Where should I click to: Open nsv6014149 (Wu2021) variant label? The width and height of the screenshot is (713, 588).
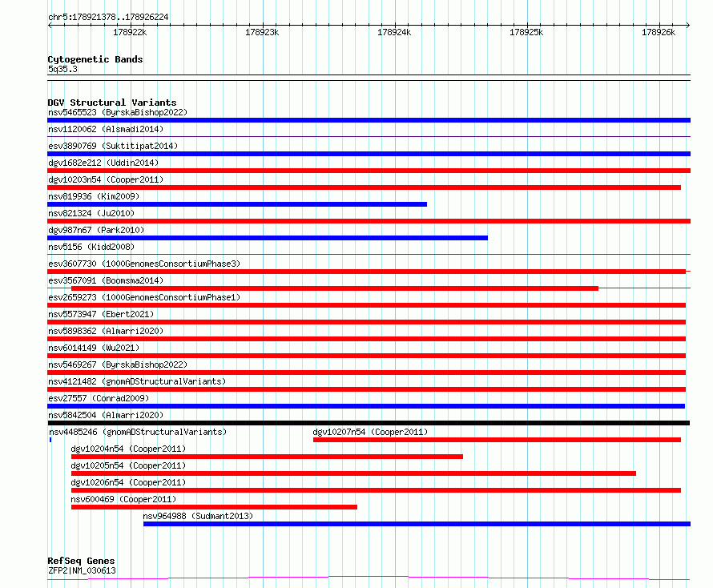(94, 348)
